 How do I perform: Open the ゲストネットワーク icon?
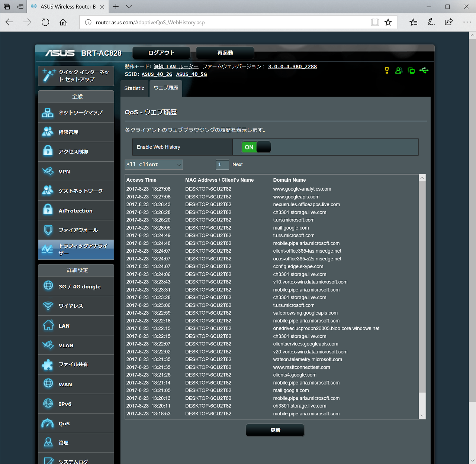[48, 191]
